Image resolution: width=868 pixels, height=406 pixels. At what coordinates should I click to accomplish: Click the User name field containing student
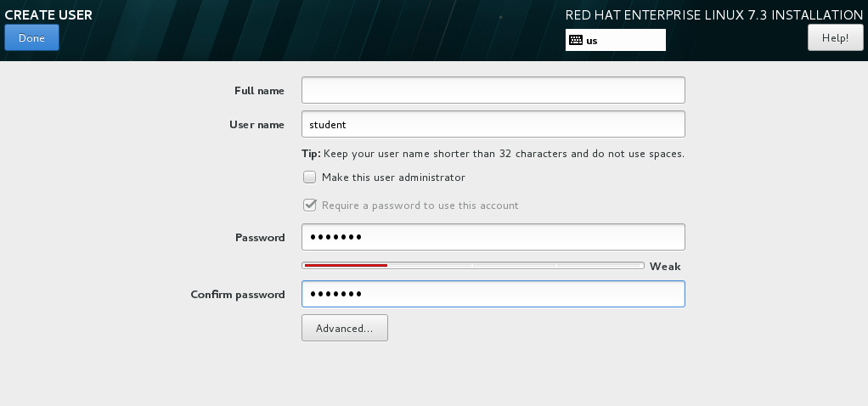click(x=493, y=124)
